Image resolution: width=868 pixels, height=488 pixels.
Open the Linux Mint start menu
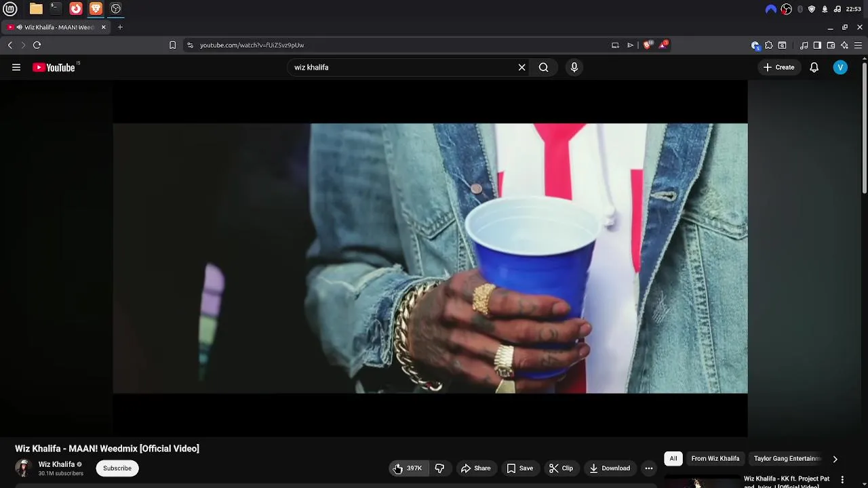(10, 9)
